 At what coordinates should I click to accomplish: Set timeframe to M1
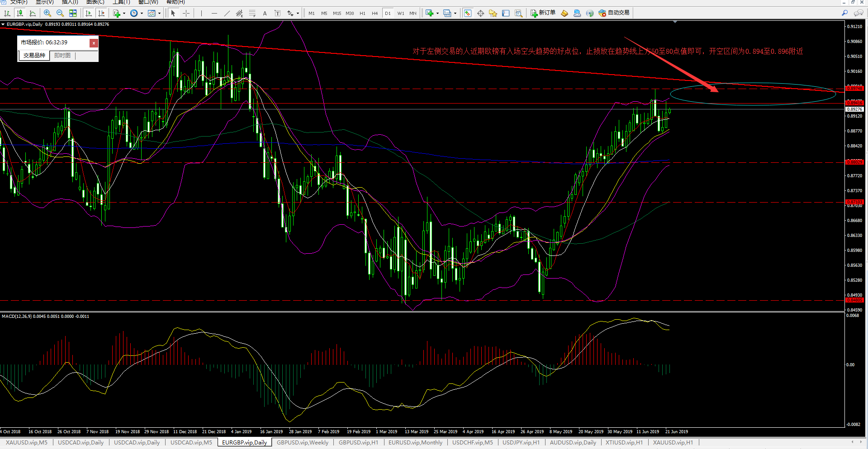[x=312, y=13]
